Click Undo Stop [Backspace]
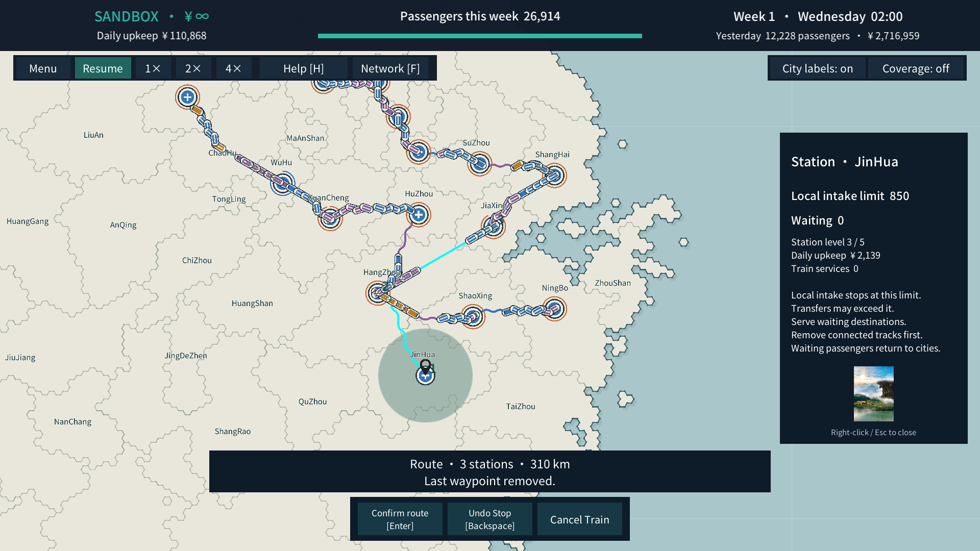Screen dimensions: 980x551 (x=490, y=519)
